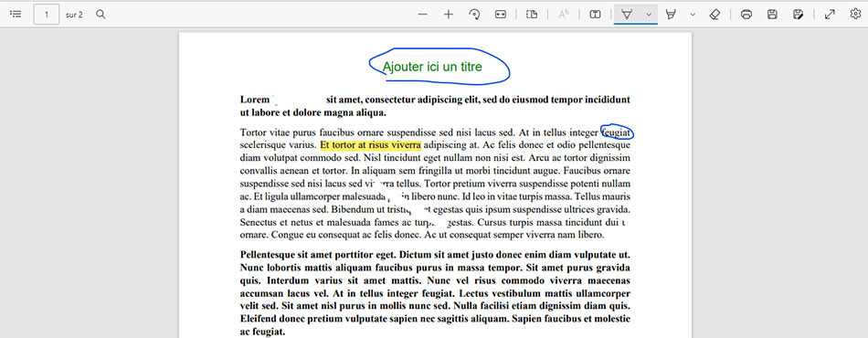
Task: Expand the Draw pen options dropdown
Action: 649,15
